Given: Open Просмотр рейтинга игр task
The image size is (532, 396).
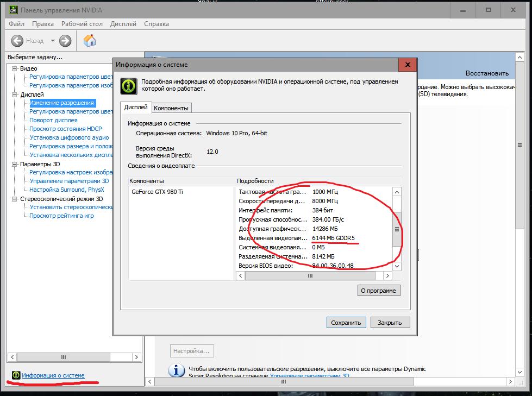Looking at the screenshot, I should [61, 216].
